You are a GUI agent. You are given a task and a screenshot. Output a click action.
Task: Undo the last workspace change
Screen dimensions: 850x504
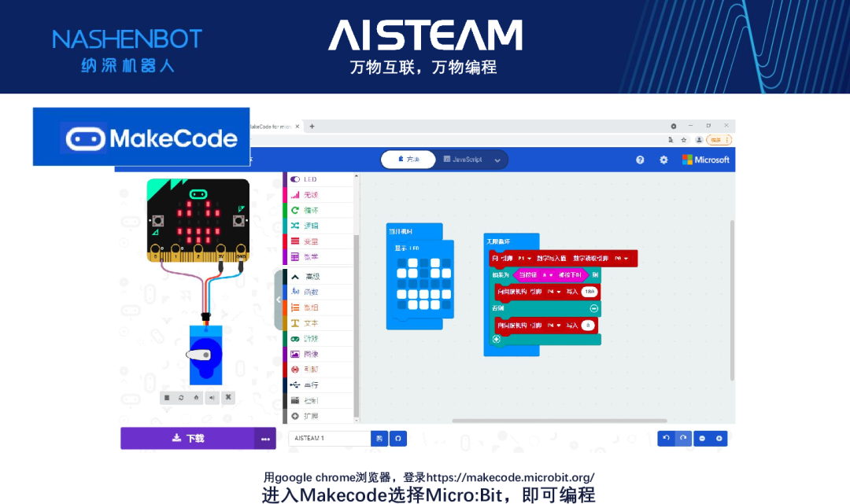pos(667,438)
